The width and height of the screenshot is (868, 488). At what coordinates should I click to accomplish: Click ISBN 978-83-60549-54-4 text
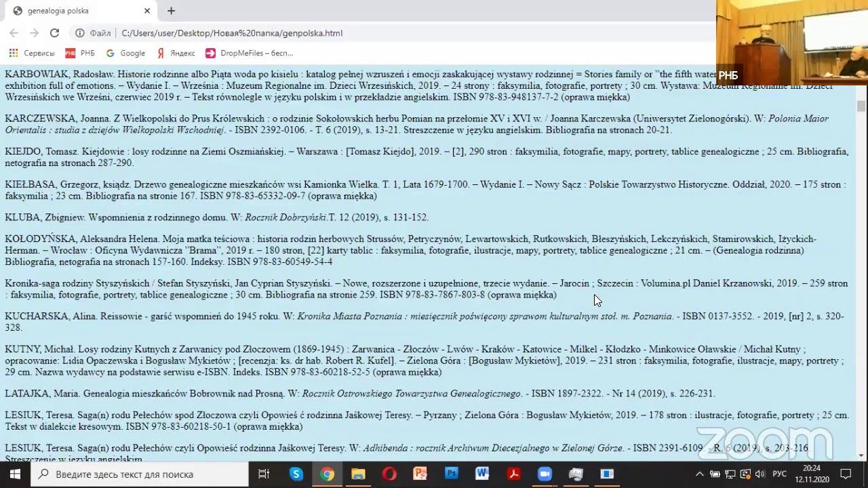click(x=279, y=262)
